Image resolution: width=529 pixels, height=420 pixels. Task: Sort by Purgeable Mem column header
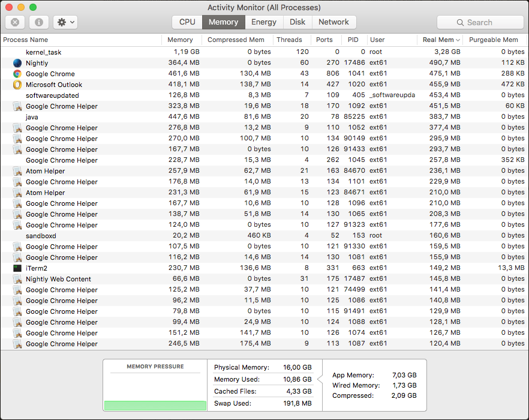point(496,40)
